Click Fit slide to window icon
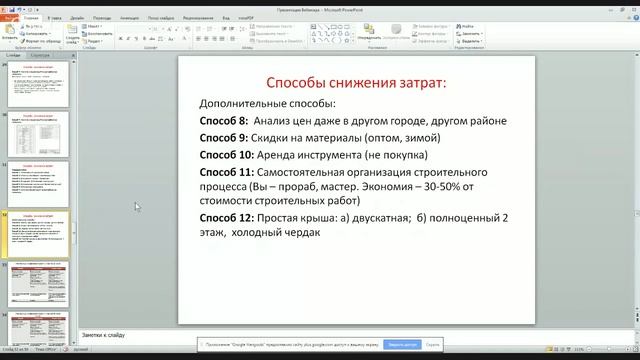640x360 pixels. click(x=636, y=349)
